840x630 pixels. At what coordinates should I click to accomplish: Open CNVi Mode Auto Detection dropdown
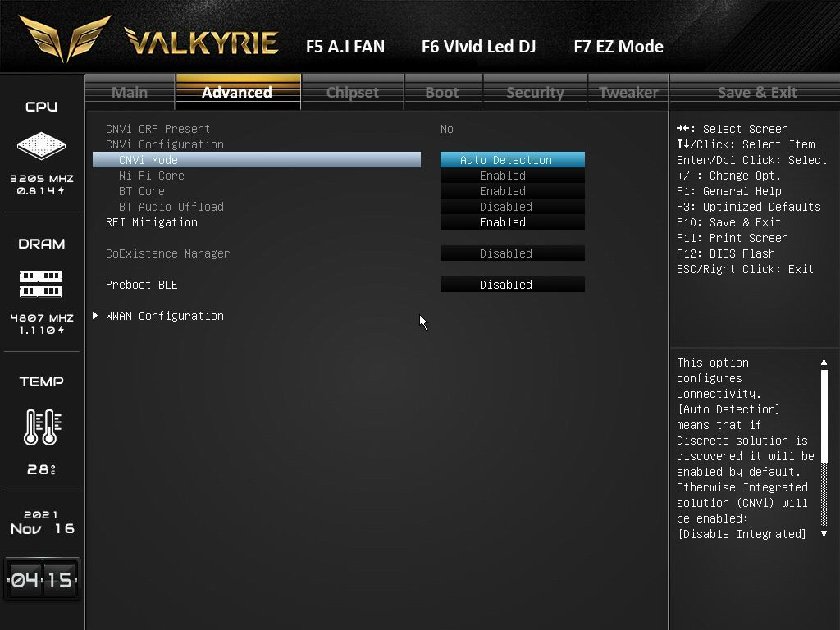pyautogui.click(x=513, y=160)
